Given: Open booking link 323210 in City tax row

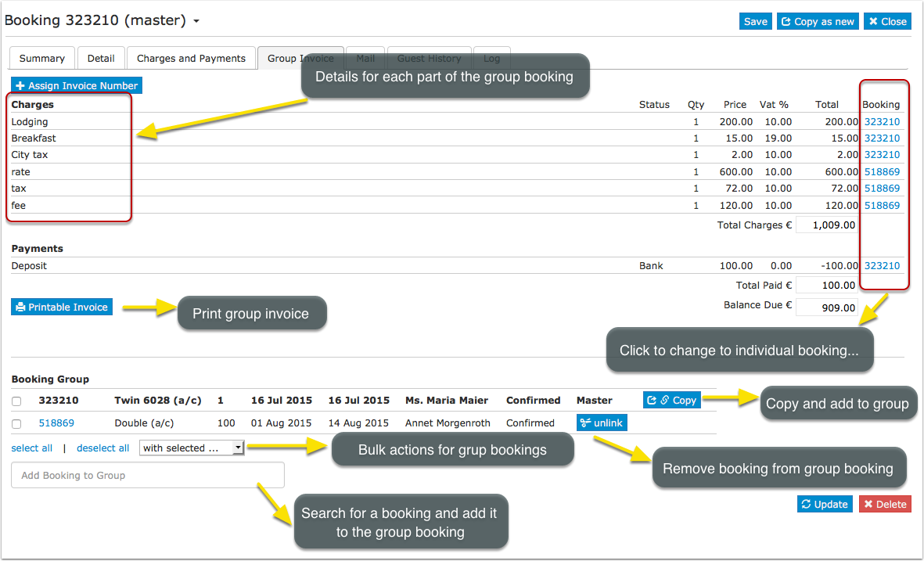Looking at the screenshot, I should pos(882,155).
